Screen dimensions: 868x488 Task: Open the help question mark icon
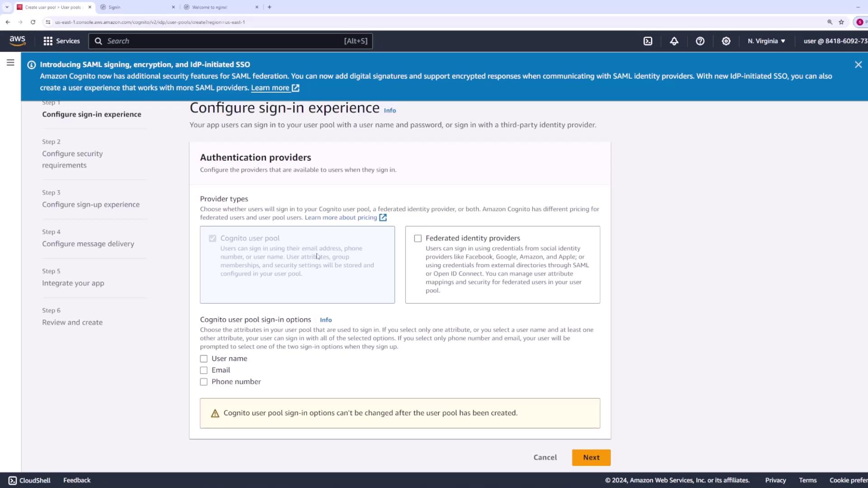pyautogui.click(x=700, y=41)
